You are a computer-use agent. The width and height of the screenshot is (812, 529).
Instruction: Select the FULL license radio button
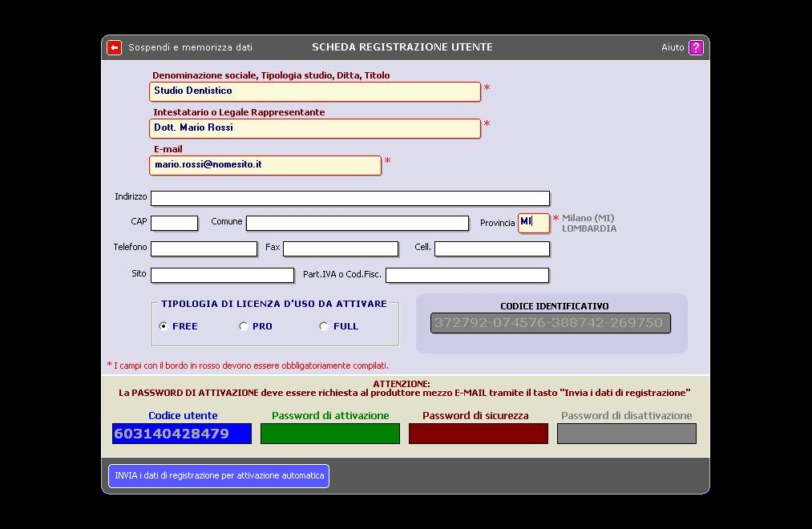coord(324,326)
